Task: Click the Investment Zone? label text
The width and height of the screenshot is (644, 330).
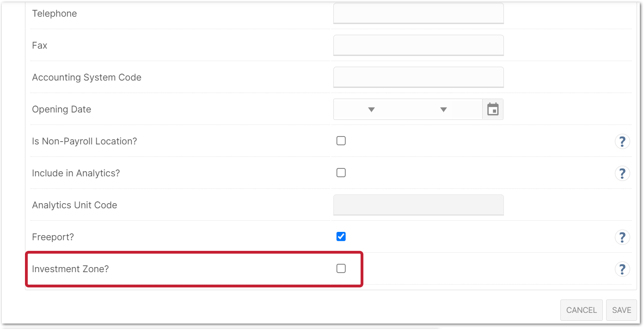Action: point(70,269)
